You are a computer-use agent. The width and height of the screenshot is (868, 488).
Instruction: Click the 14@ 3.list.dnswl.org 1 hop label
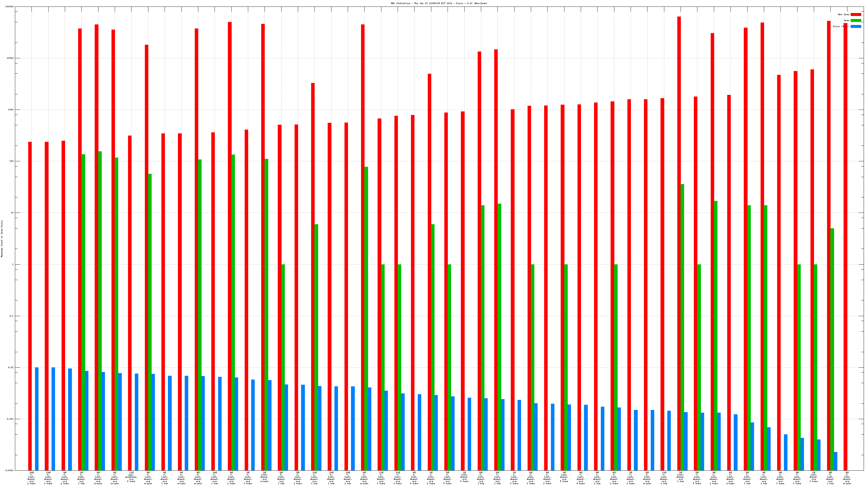[x=214, y=478]
